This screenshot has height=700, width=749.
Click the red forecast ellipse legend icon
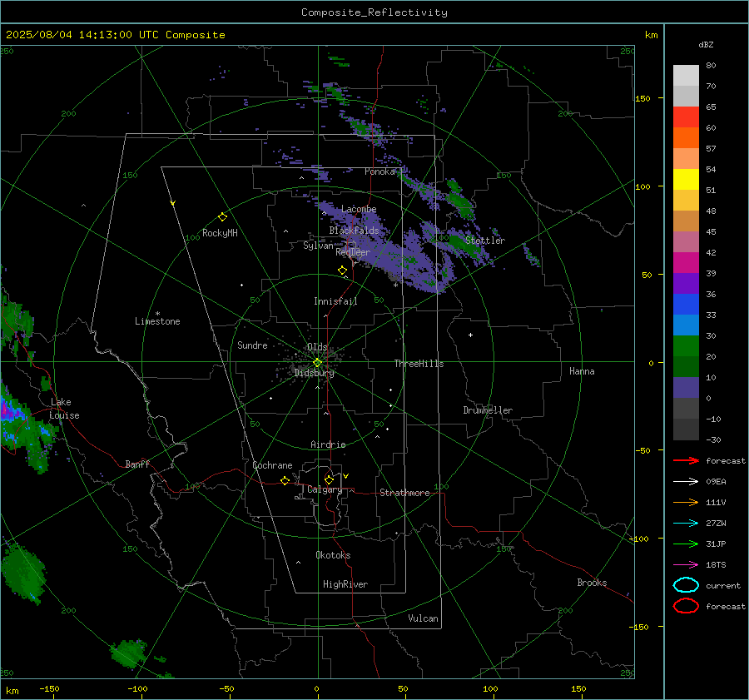click(x=686, y=606)
